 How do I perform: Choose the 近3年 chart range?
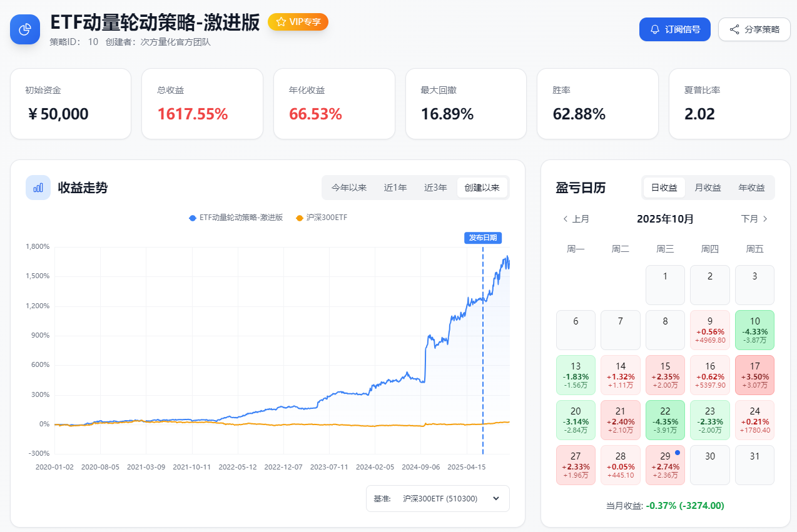[435, 188]
